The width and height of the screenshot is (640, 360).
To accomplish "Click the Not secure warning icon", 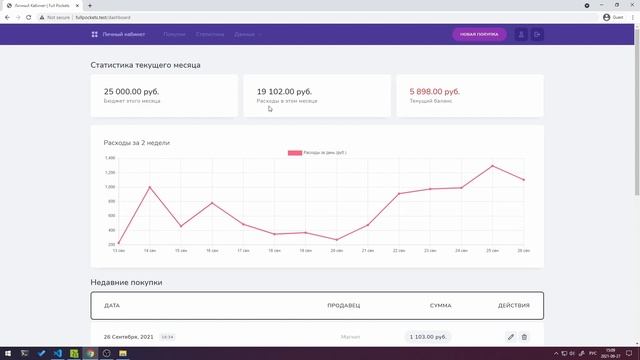I will tap(42, 18).
